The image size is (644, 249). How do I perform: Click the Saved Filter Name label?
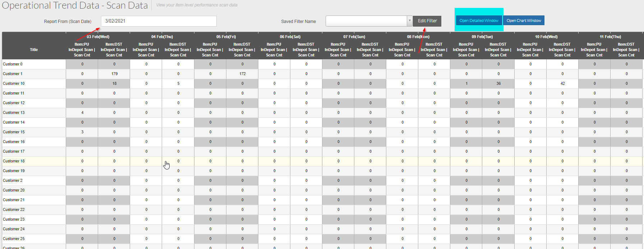click(x=298, y=22)
